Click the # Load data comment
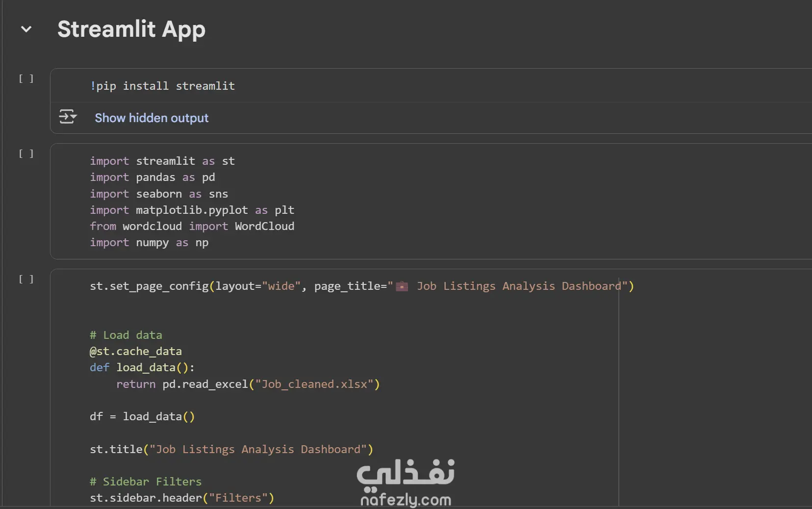 (126, 335)
